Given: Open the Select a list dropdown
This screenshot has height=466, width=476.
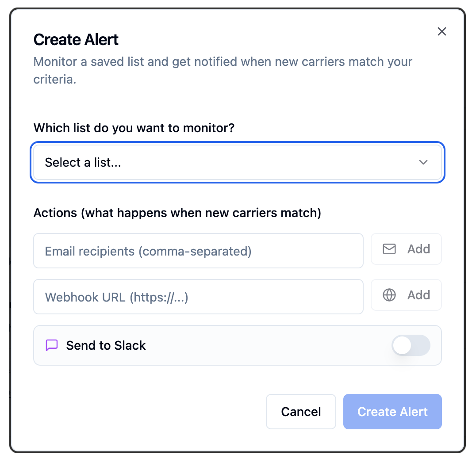Looking at the screenshot, I should tap(238, 162).
